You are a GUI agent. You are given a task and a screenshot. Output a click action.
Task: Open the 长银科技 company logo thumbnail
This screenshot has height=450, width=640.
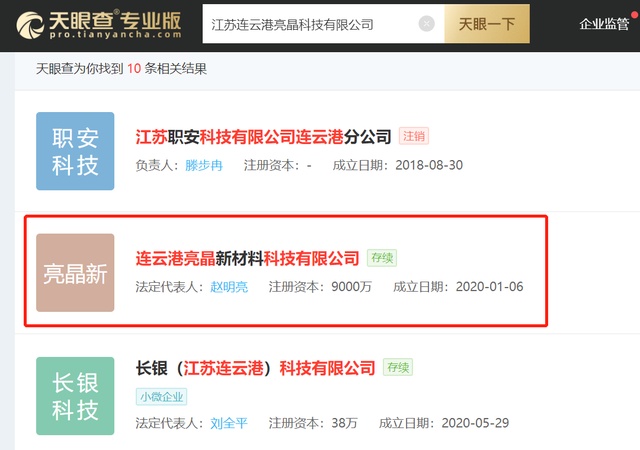[x=75, y=395]
